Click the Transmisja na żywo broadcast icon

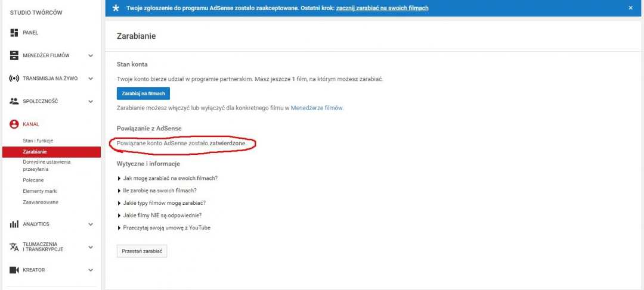(14, 78)
